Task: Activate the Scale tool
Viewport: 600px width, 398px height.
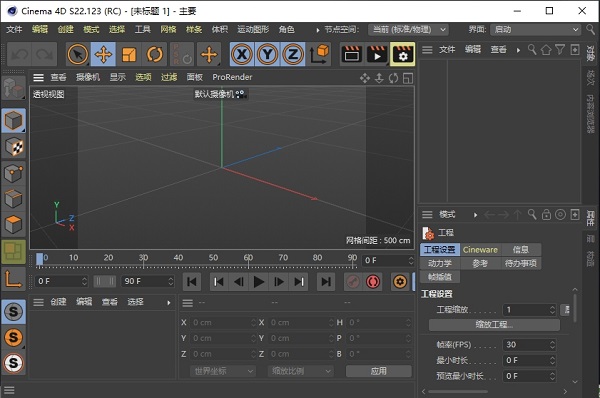Action: tap(129, 54)
